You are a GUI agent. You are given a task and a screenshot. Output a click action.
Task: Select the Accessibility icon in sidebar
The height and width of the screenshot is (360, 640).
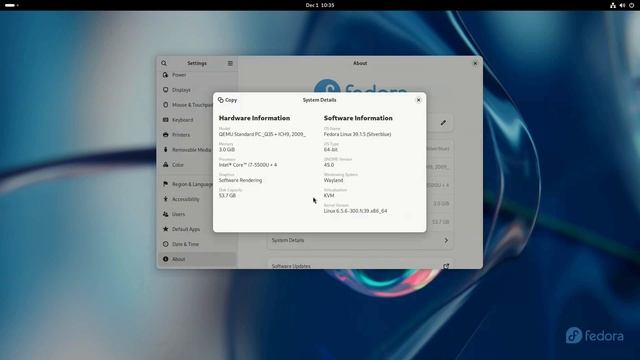coord(165,199)
